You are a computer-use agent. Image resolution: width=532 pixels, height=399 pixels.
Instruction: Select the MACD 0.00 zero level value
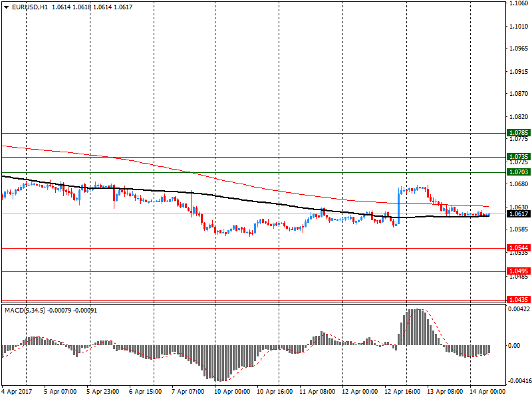pyautogui.click(x=513, y=345)
